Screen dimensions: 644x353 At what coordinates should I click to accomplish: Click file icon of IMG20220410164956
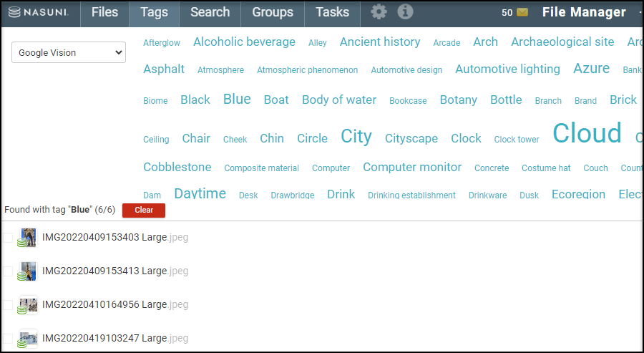tap(28, 305)
